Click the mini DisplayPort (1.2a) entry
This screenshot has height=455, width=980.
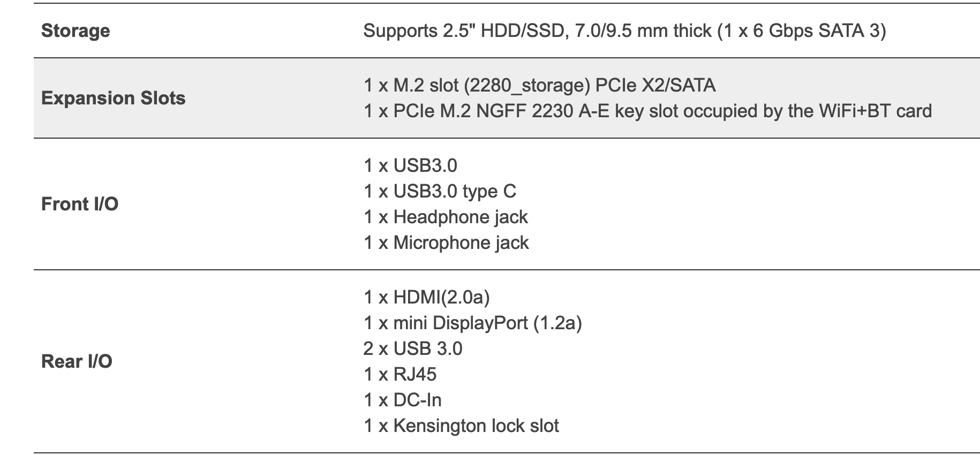[472, 323]
